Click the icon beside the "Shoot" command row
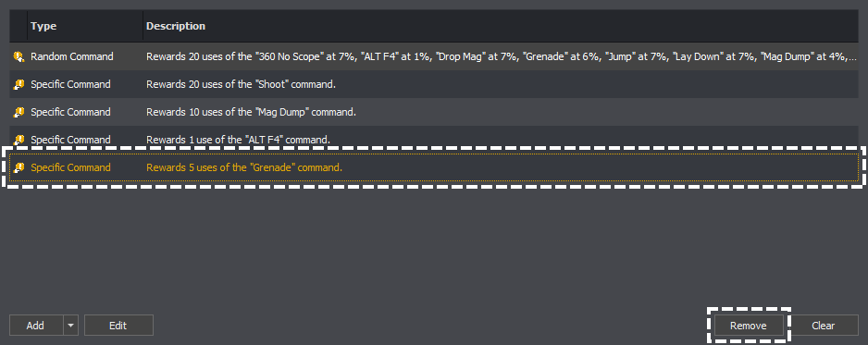Screen dimensions: 868x345 (19, 84)
